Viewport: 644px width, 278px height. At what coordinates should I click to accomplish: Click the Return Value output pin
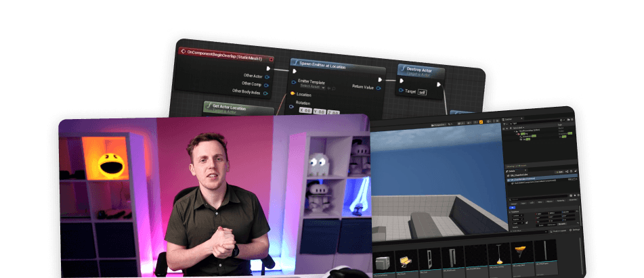[379, 88]
